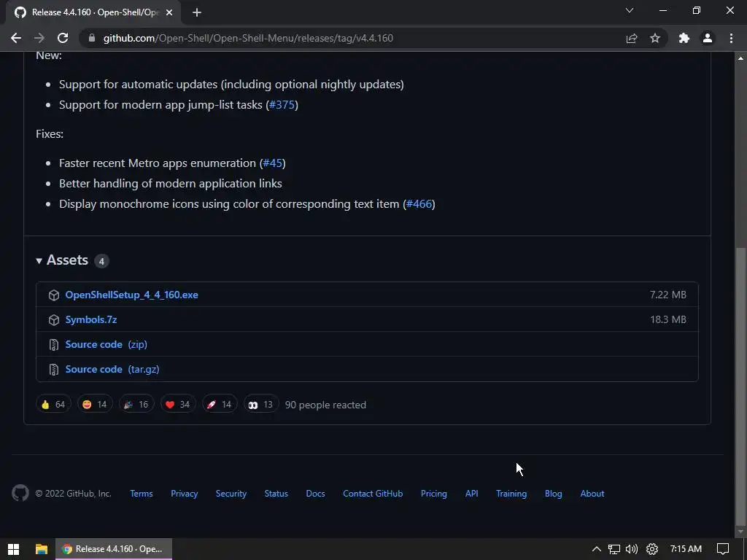
Task: Toggle rocket reaction with 14
Action: tap(220, 404)
